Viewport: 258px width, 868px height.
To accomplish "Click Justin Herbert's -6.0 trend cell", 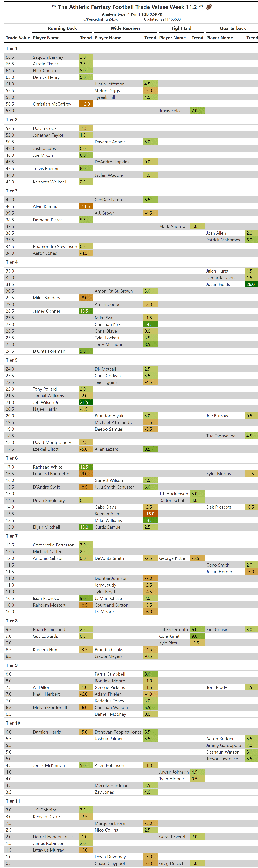I will coord(252,572).
